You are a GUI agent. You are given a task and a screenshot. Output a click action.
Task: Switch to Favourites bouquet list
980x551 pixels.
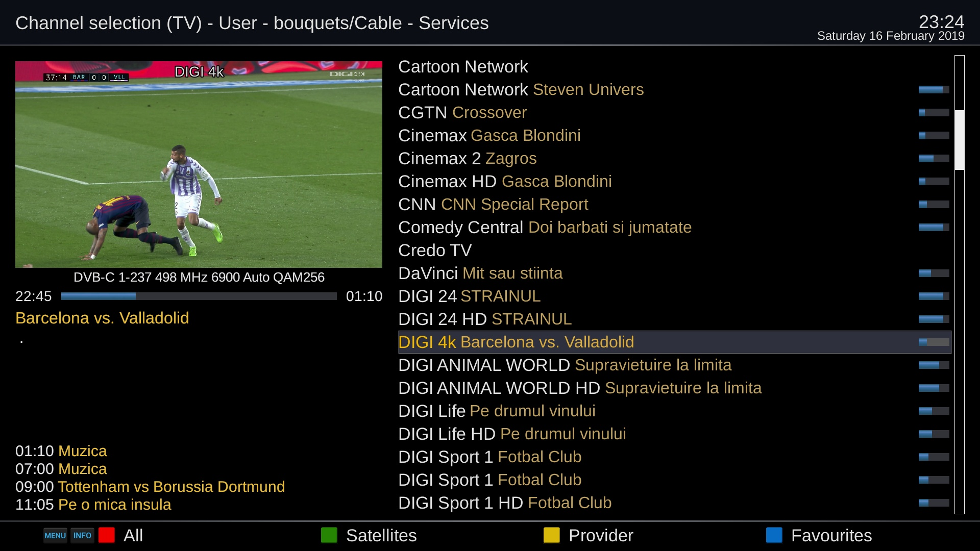(831, 536)
